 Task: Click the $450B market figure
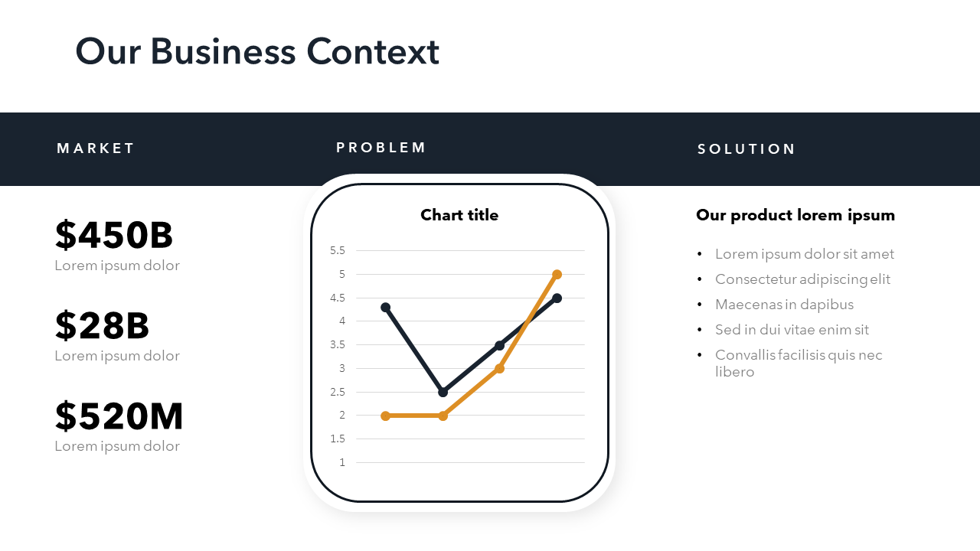click(x=114, y=235)
